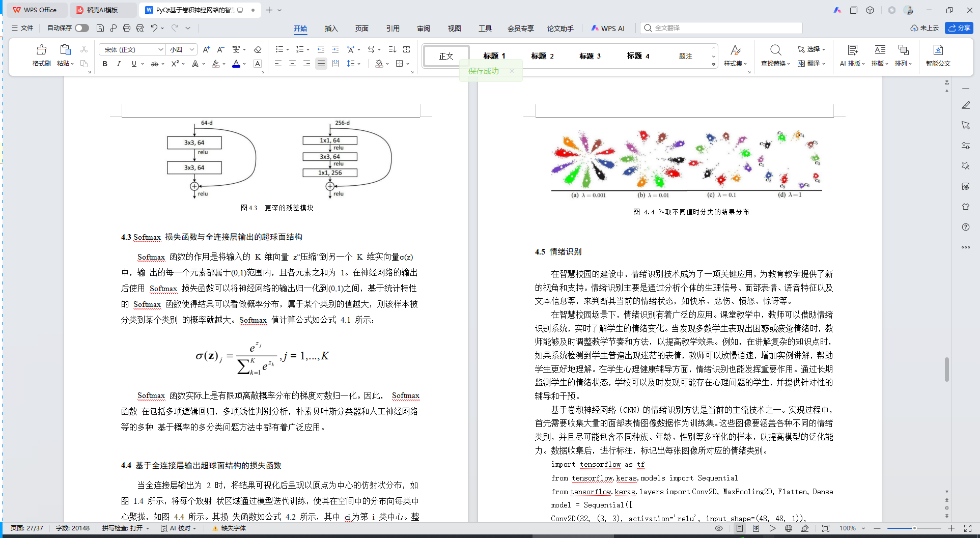The height and width of the screenshot is (538, 980).
Task: Switch to the 视图 ribbon tab
Action: pos(454,29)
